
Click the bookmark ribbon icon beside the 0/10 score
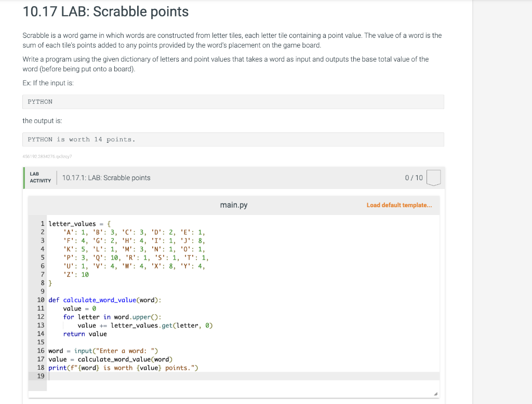click(434, 177)
